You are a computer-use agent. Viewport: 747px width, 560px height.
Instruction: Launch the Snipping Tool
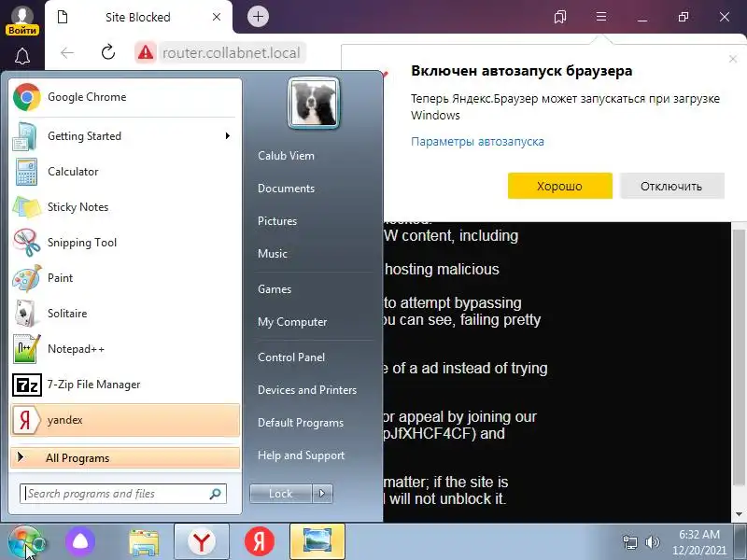125,243
